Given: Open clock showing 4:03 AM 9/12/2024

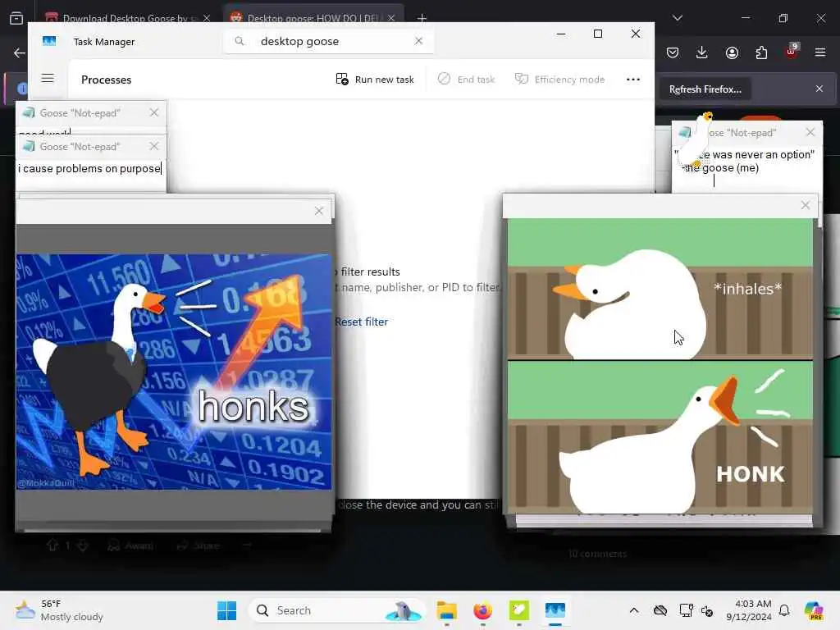Looking at the screenshot, I should pos(749,610).
